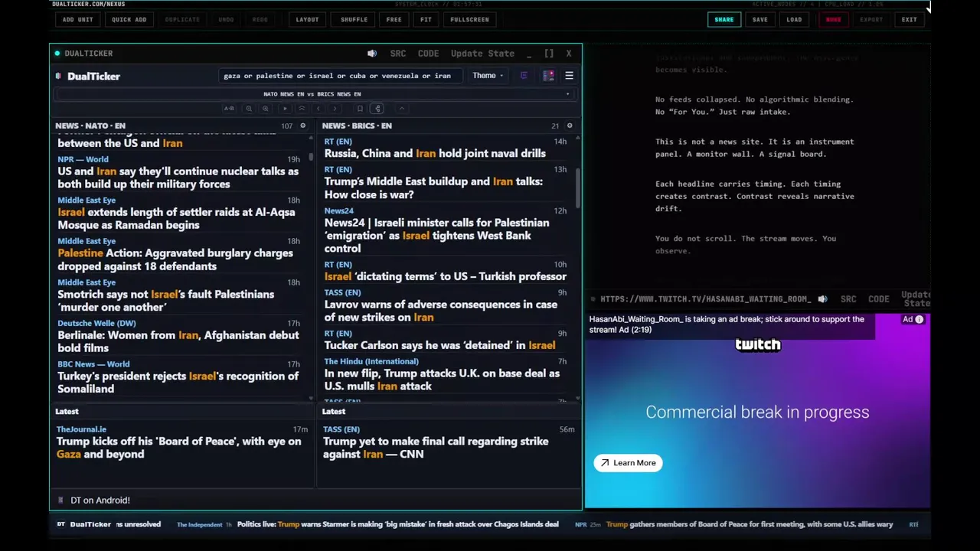Open Lavrov warns of adverse consequences headline

[440, 311]
